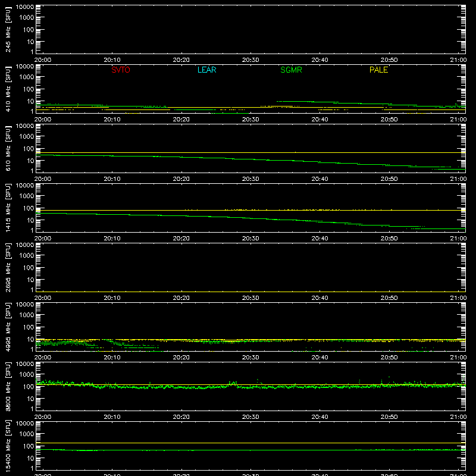Click the 20:00 time label under the 8800 MHz panel

(43, 417)
